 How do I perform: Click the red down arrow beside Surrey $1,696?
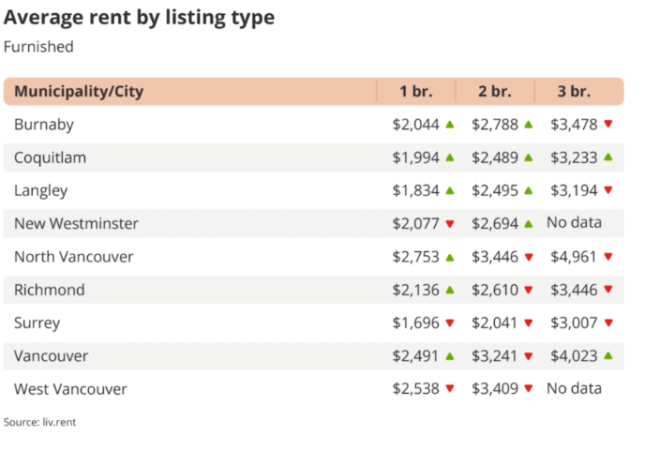(450, 323)
